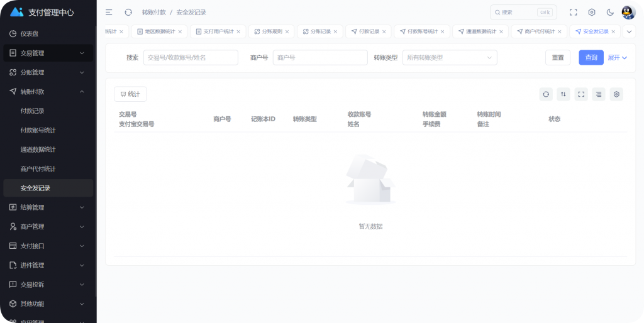
Task: Click the 交易号/收款账号/姓名 search field
Action: point(191,57)
